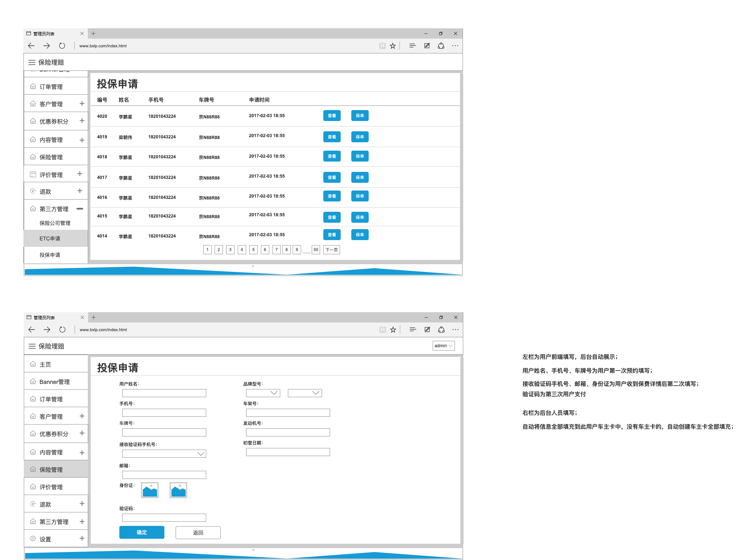Open the second 品牌型号 dropdown
The height and width of the screenshot is (560, 737).
point(305,393)
